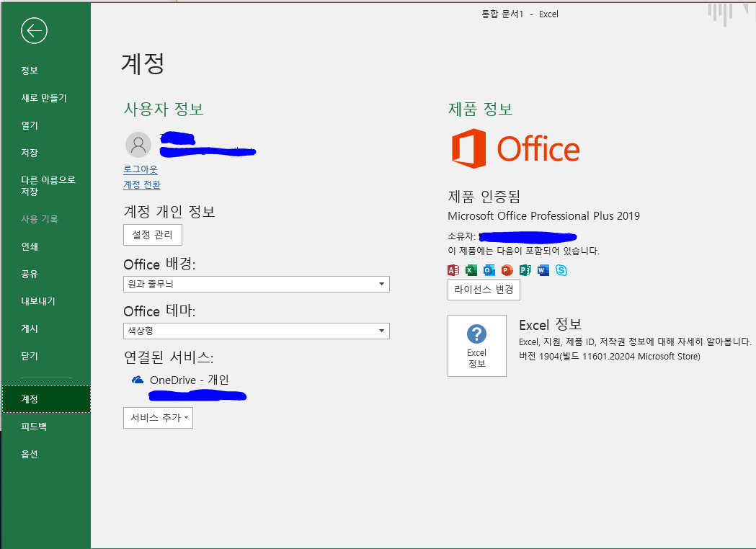This screenshot has width=756, height=549.
Task: Click the 설정 관리 button
Action: click(152, 235)
